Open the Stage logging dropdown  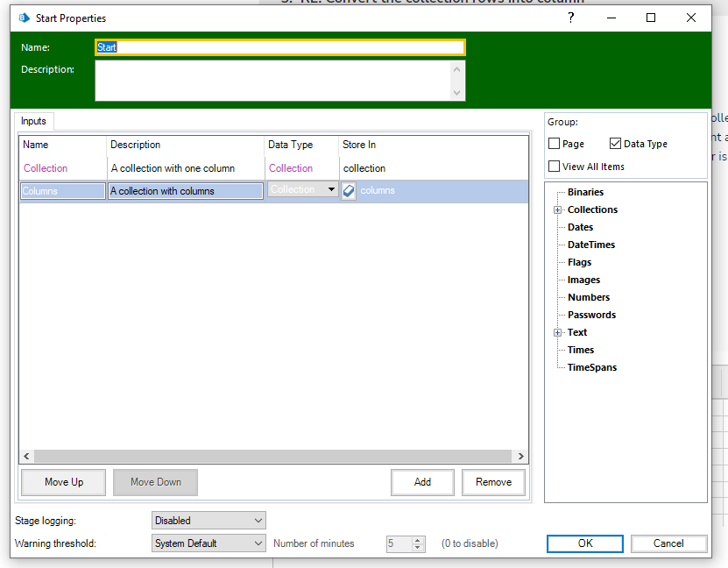[x=209, y=521]
